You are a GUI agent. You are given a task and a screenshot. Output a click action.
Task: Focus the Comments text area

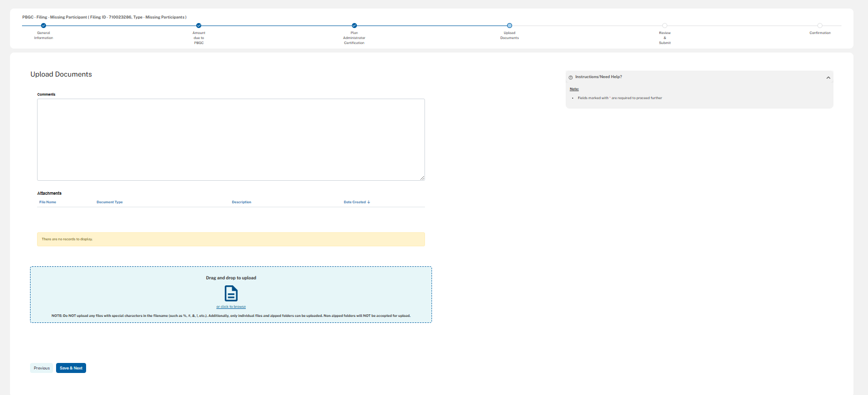tap(231, 139)
